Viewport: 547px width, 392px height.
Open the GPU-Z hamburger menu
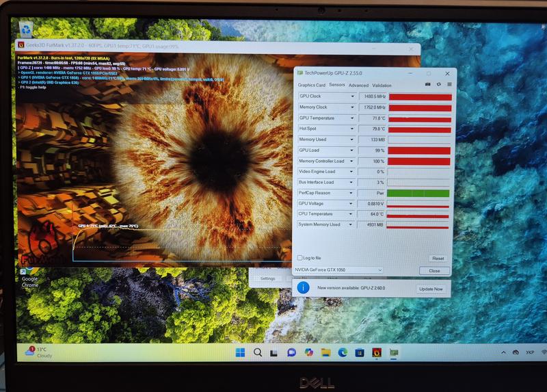449,85
